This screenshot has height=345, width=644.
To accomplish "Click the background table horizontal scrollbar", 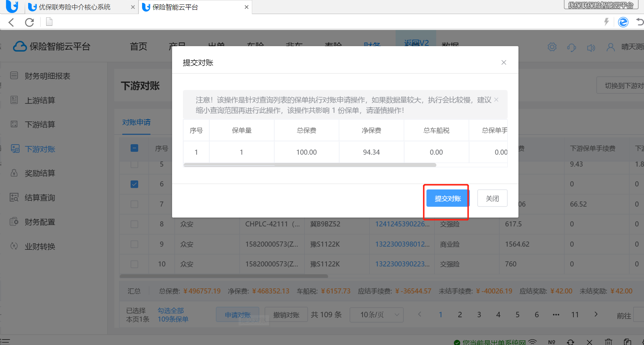I will click(x=224, y=276).
